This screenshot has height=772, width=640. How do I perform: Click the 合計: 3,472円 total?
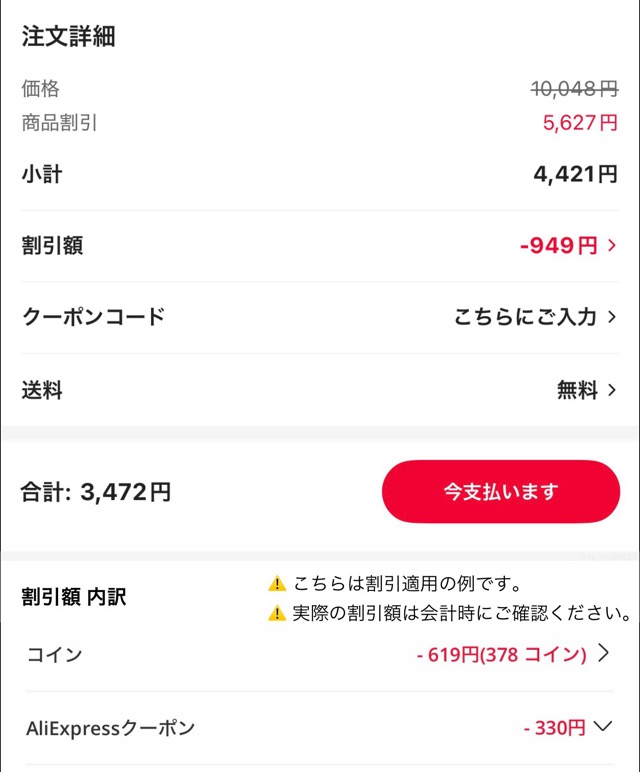(x=96, y=492)
